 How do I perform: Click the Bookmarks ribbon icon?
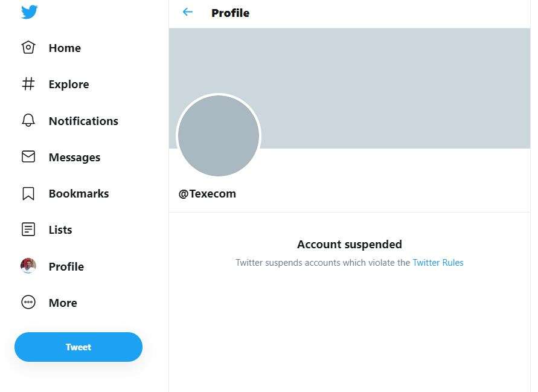pos(28,193)
